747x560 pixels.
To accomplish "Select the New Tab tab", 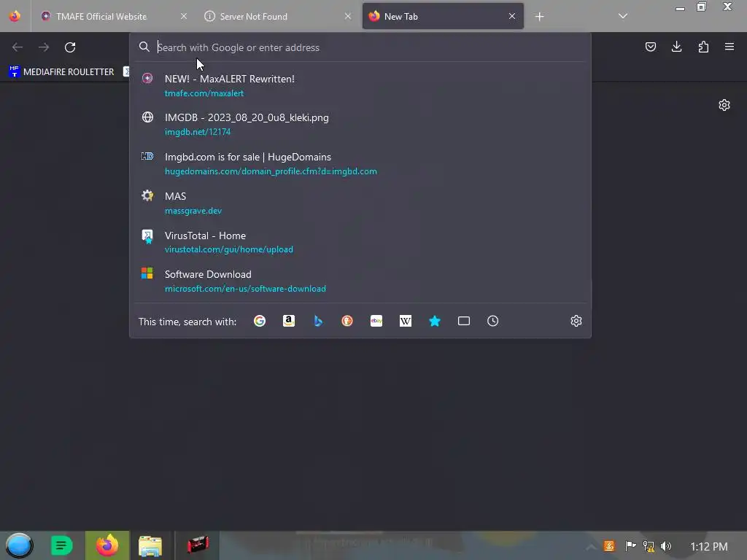I will 443,16.
